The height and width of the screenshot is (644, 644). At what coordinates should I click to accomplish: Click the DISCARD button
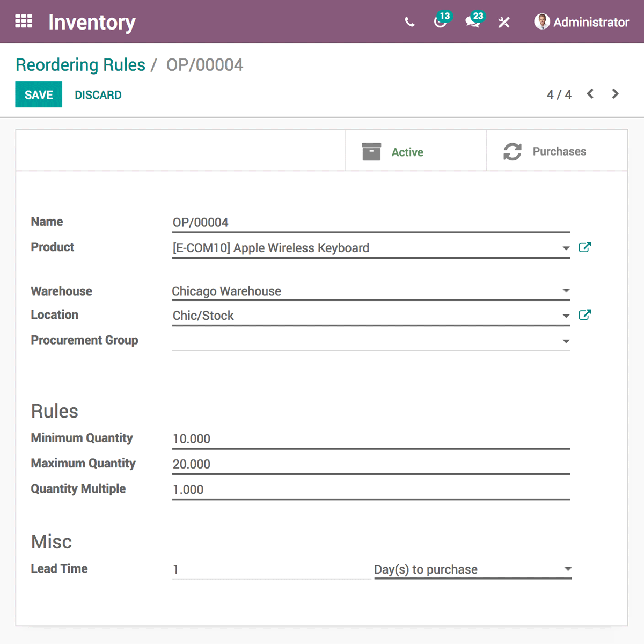(98, 94)
